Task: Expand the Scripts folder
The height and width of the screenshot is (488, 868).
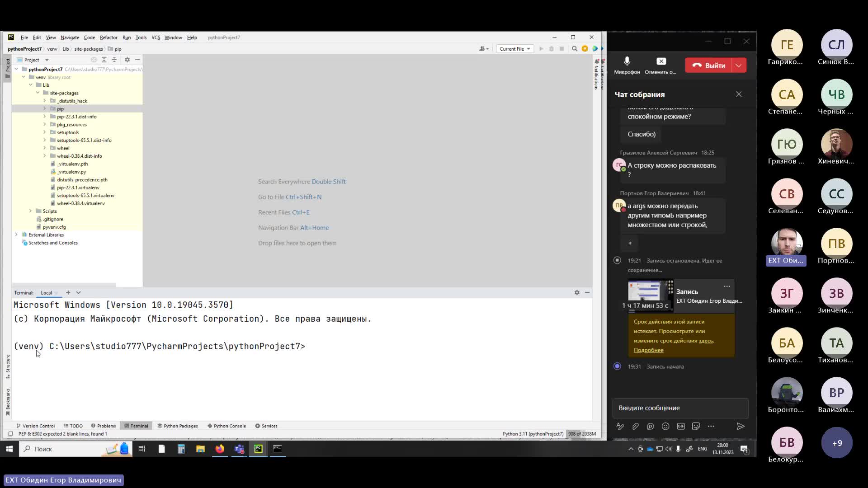Action: (31, 211)
